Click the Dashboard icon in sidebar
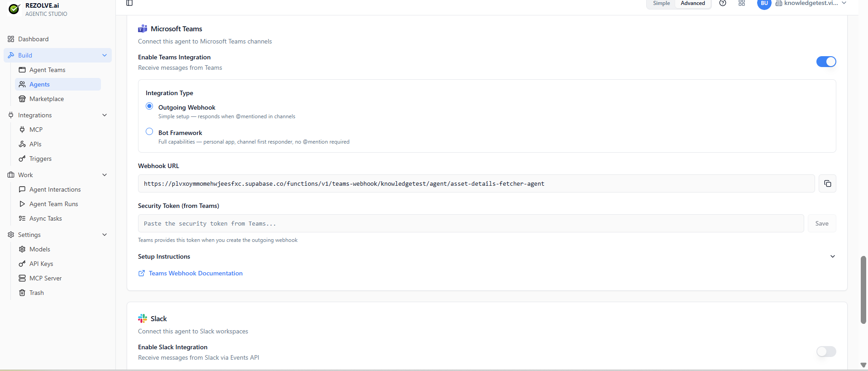868x371 pixels. (11, 39)
